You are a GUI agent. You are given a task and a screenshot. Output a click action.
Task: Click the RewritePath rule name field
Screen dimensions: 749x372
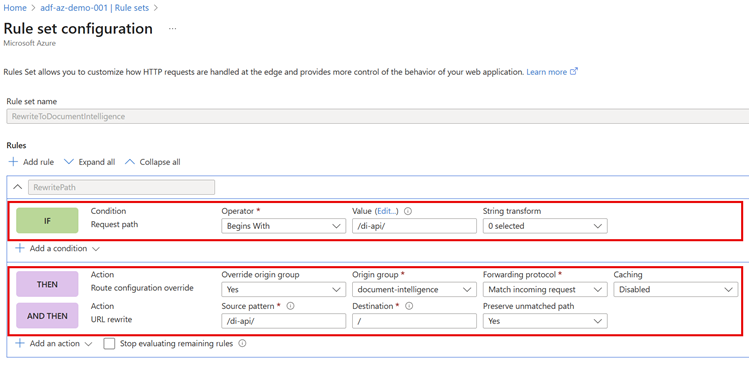pos(121,187)
